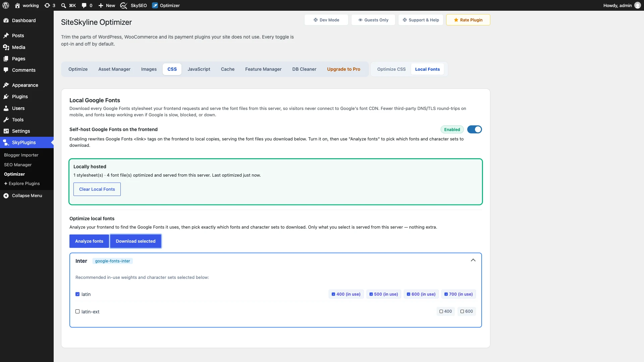The height and width of the screenshot is (362, 644).
Task: Collapse the Inter font panel chevron
Action: pyautogui.click(x=473, y=260)
